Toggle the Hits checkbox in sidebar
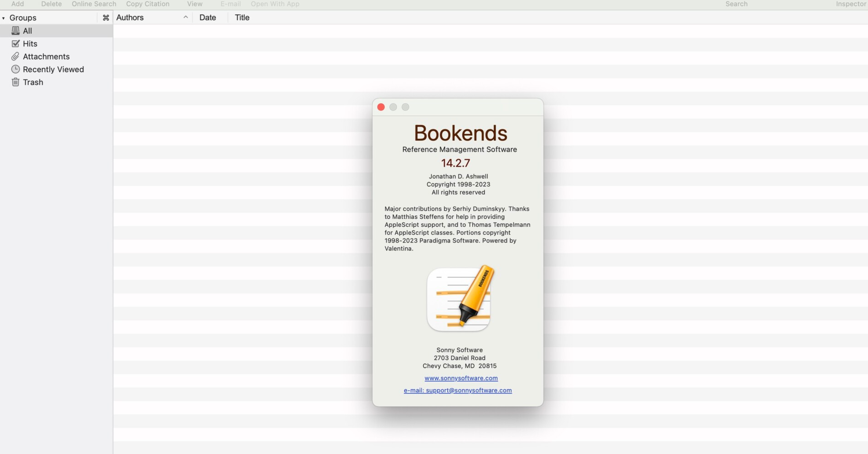 (15, 44)
